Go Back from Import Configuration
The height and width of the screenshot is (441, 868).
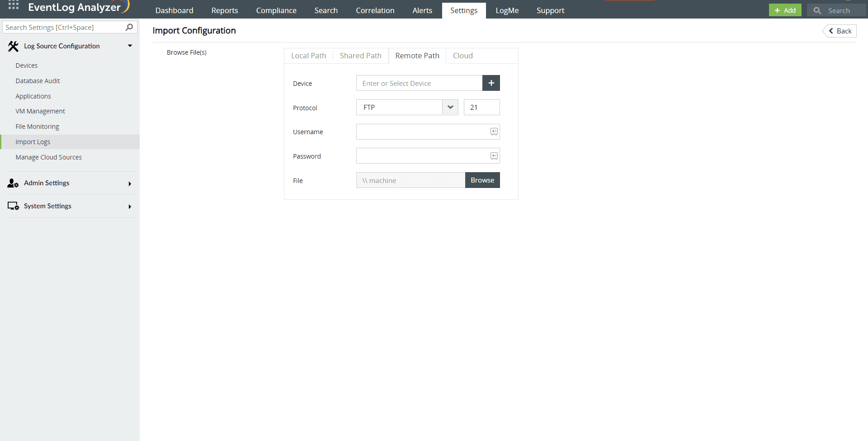pos(840,31)
